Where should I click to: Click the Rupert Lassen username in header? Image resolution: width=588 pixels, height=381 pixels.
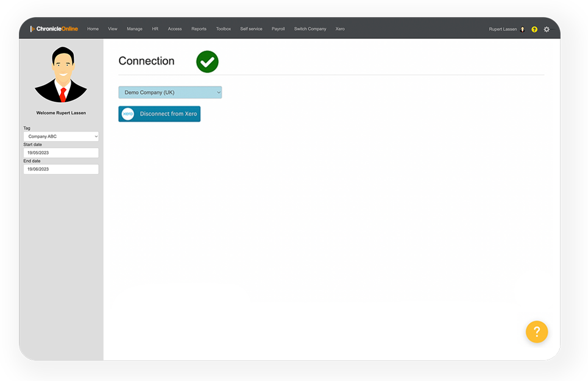(503, 29)
